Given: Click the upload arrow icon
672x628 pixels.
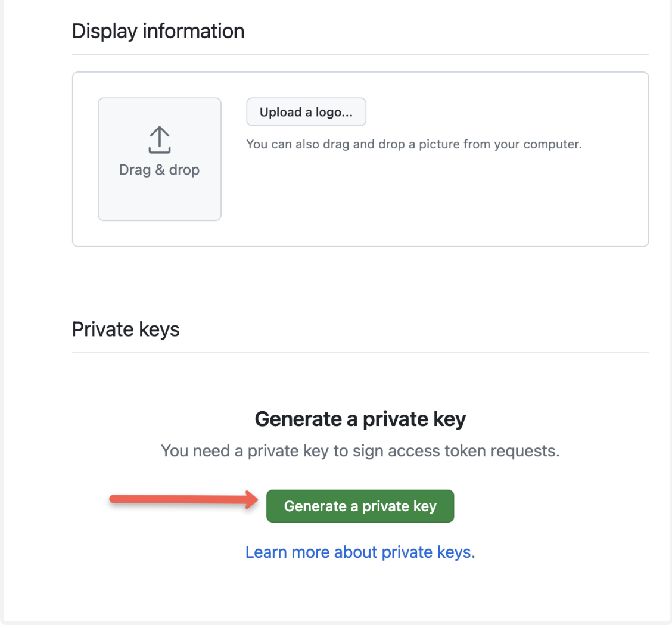Looking at the screenshot, I should point(160,139).
